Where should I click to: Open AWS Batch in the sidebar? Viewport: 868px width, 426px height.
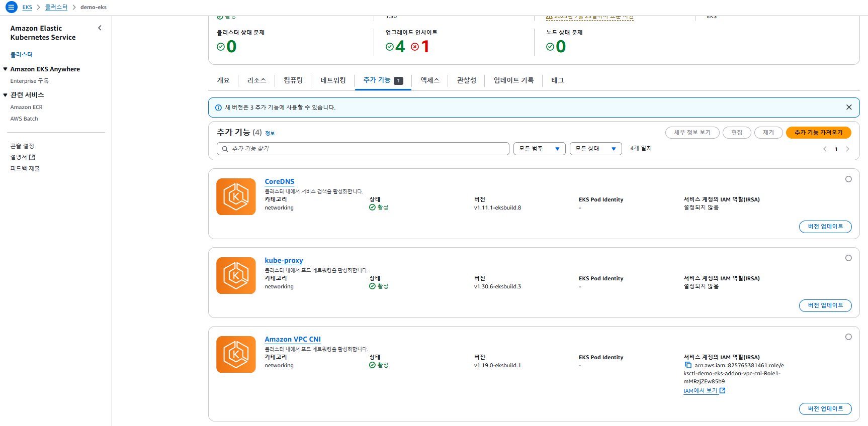click(24, 119)
